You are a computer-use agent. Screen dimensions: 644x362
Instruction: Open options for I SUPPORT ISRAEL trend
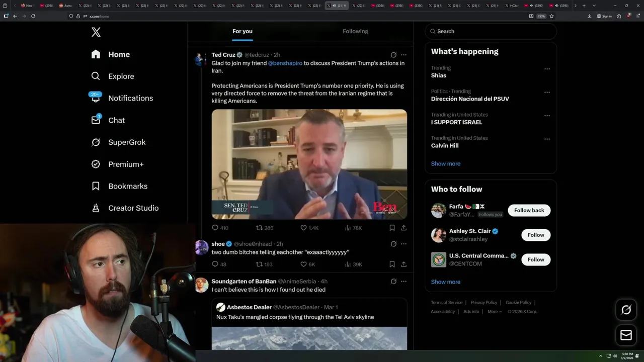point(547,116)
